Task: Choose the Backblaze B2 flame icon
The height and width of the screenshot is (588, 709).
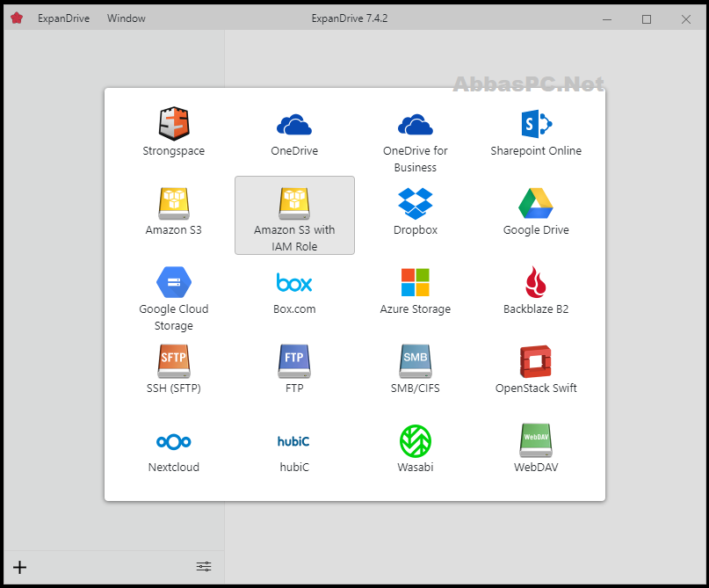Action: pyautogui.click(x=536, y=282)
